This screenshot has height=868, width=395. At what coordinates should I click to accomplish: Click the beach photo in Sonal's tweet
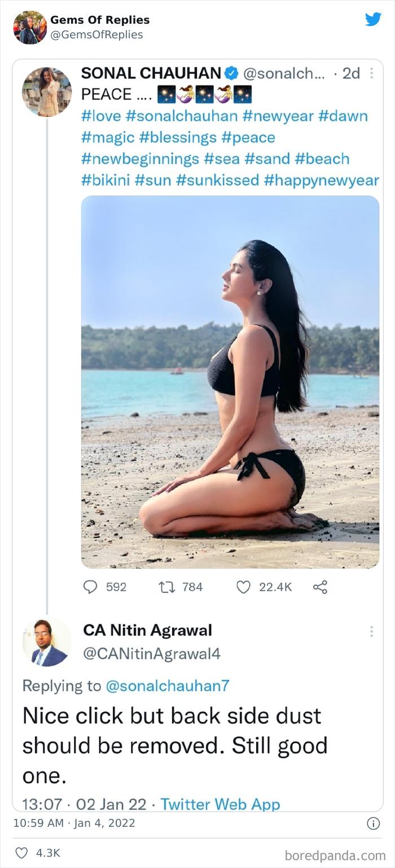pos(230,381)
